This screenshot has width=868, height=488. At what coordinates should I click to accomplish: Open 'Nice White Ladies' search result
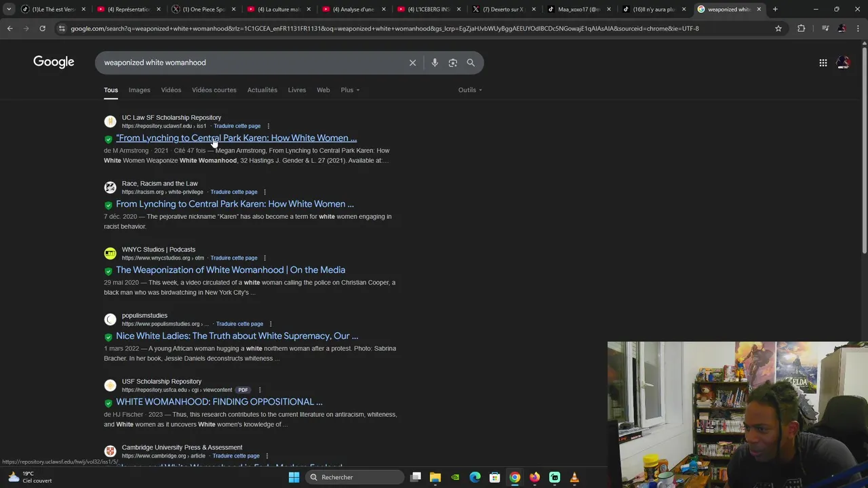point(237,336)
